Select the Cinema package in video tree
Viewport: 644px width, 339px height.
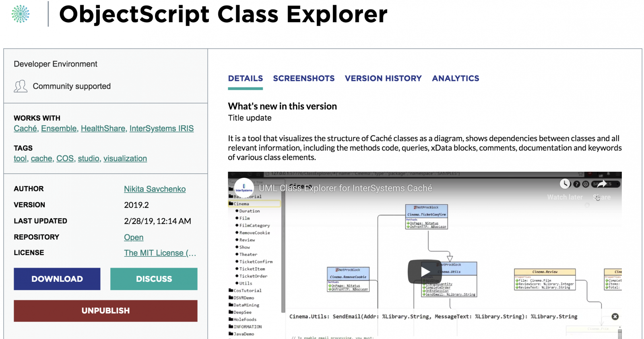tap(254, 204)
